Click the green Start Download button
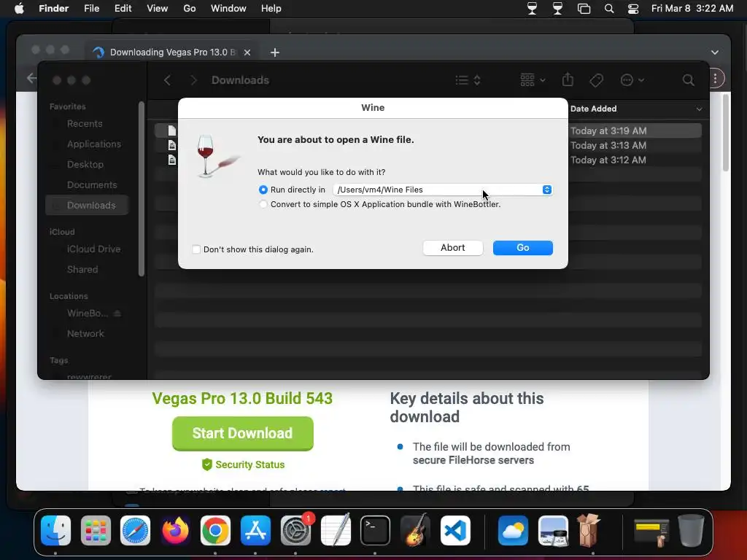The image size is (747, 560). [x=242, y=433]
